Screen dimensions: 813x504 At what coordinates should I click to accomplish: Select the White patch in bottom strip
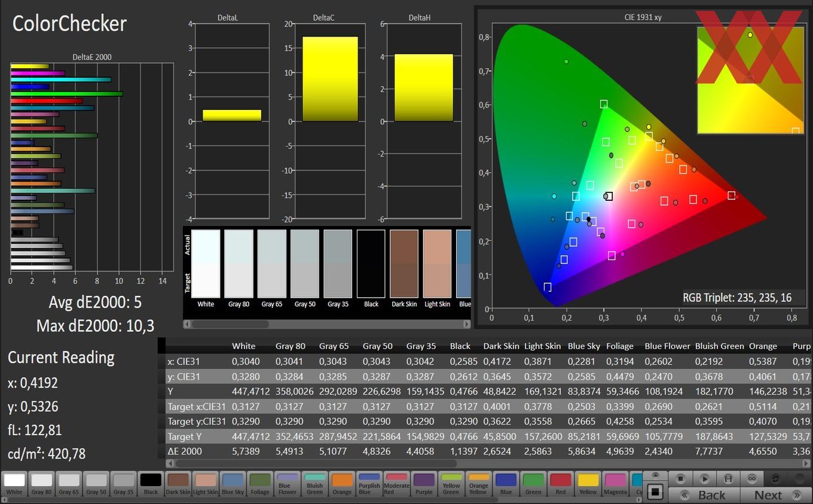tap(14, 484)
